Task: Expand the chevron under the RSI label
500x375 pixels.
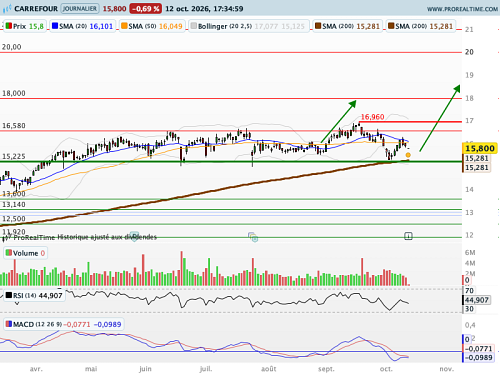Action: (17, 303)
